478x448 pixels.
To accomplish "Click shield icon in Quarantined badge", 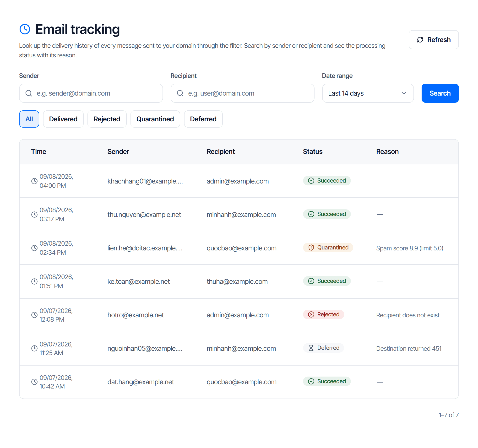I will pos(311,248).
